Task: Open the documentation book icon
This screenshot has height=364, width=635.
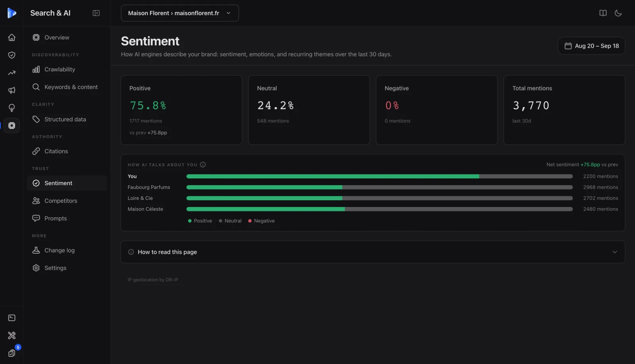Action: pos(603,13)
